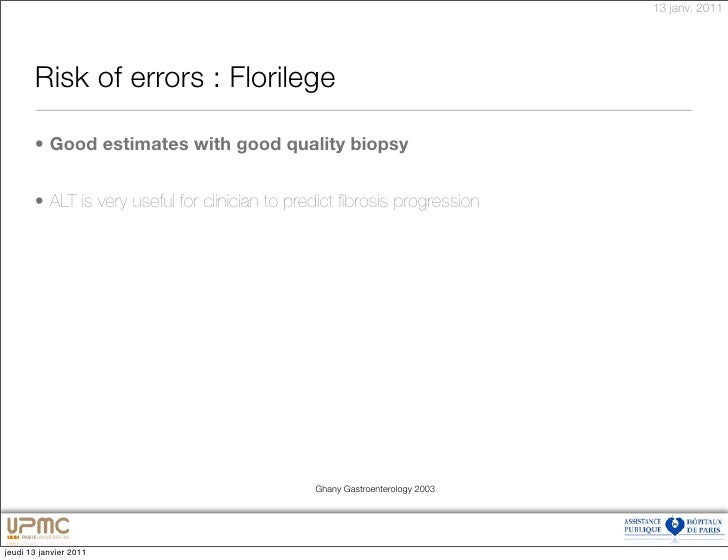Click the bullet dot before "Good estimates"

pyautogui.click(x=39, y=144)
